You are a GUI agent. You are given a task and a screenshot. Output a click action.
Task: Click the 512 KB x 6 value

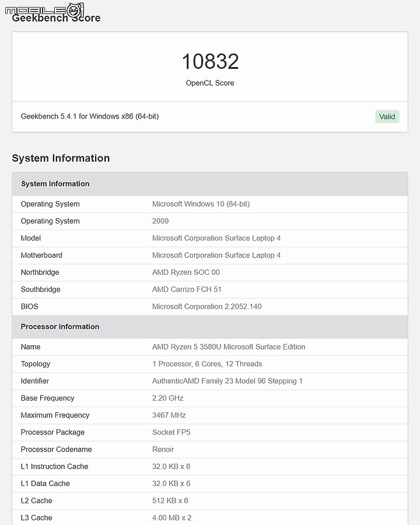coord(170,501)
